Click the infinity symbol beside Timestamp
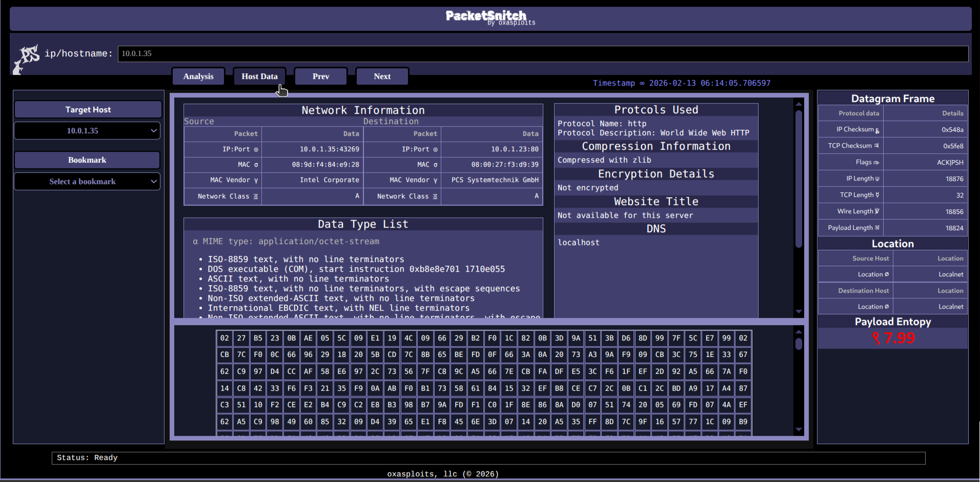The height and width of the screenshot is (482, 980). (642, 83)
